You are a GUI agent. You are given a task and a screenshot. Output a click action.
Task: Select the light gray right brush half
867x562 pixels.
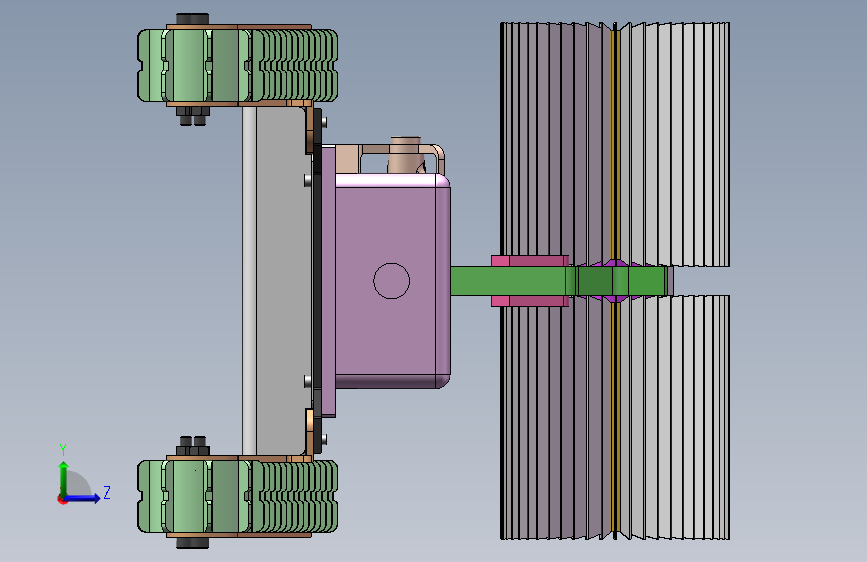(675, 144)
